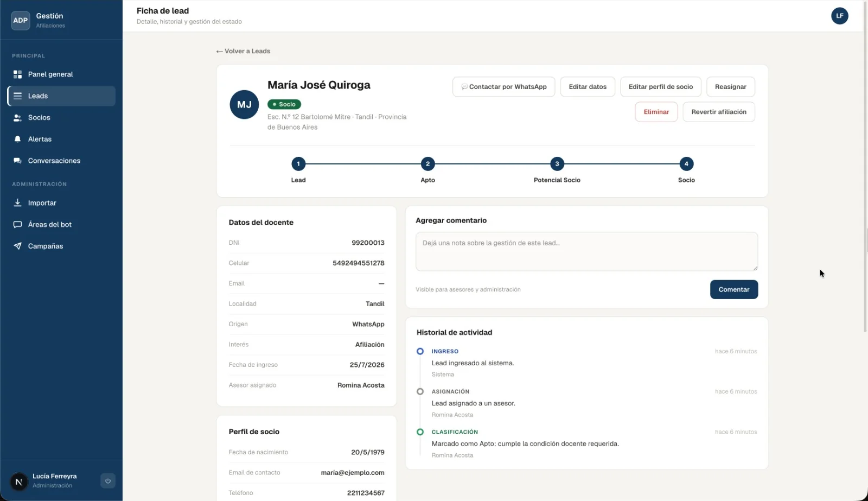Click the DNI value 99200013
The height and width of the screenshot is (501, 868).
(x=368, y=243)
